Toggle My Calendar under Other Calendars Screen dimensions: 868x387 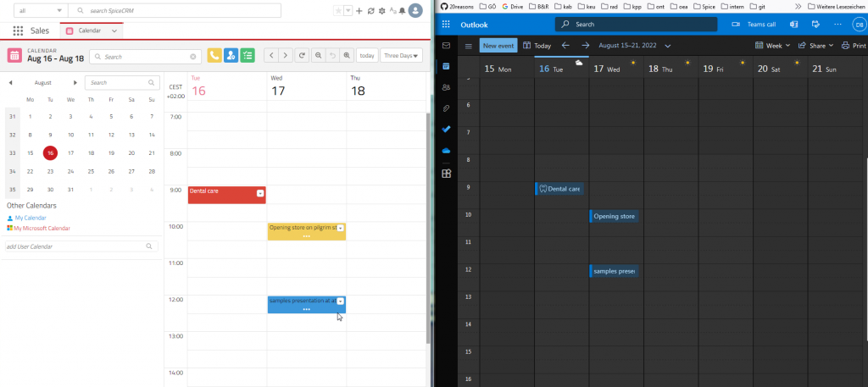pos(31,218)
